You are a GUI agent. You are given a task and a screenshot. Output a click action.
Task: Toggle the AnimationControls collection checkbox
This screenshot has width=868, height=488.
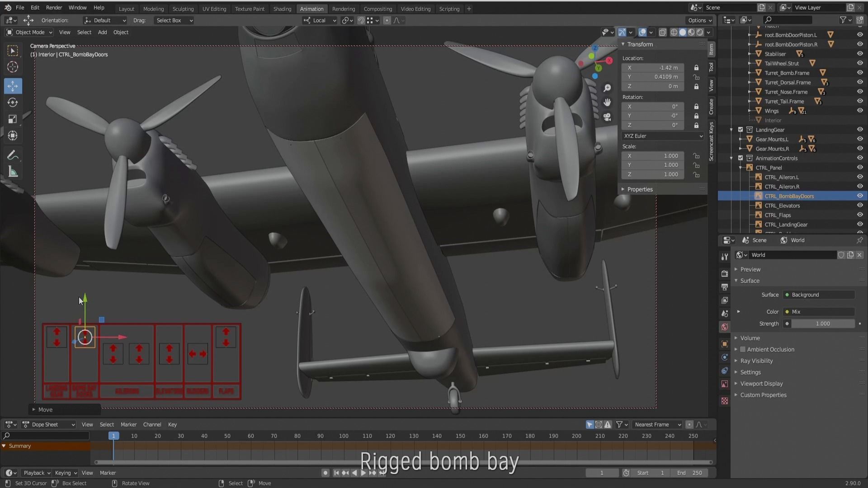[x=741, y=158]
